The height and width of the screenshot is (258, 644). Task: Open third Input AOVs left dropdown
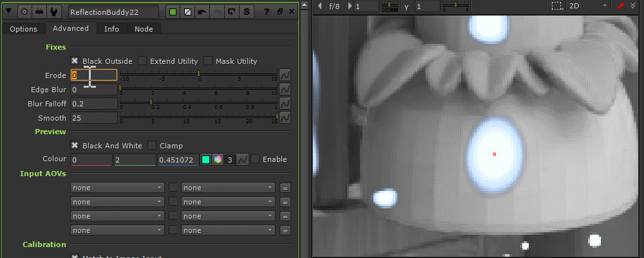[x=117, y=216]
